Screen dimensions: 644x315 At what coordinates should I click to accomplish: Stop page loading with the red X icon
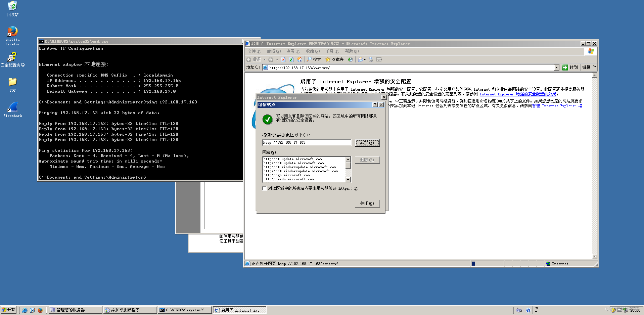point(283,60)
